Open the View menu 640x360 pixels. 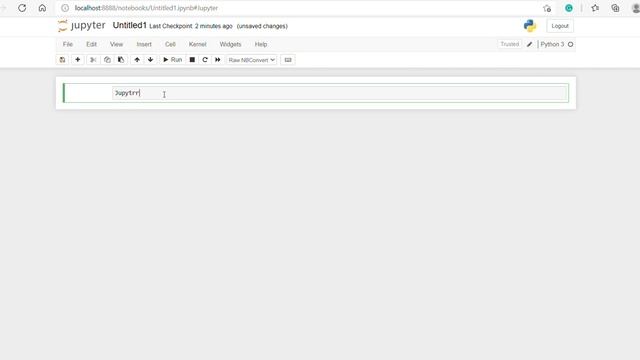coord(116,44)
